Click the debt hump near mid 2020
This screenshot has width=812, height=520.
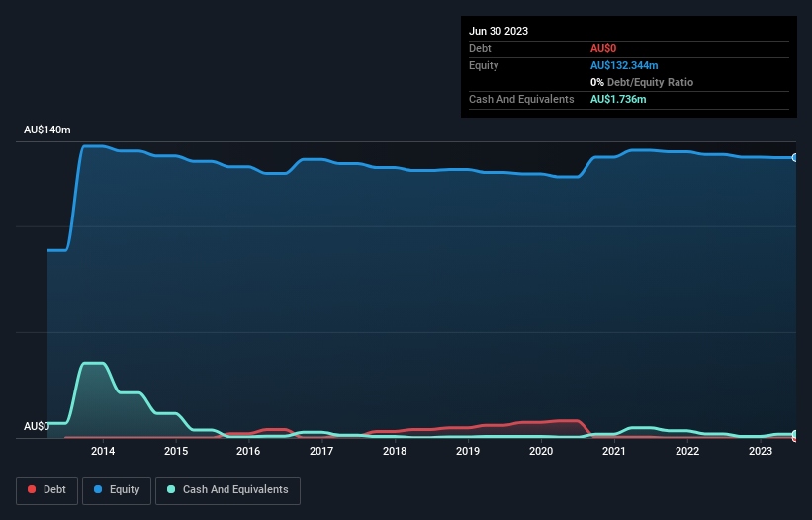566,421
